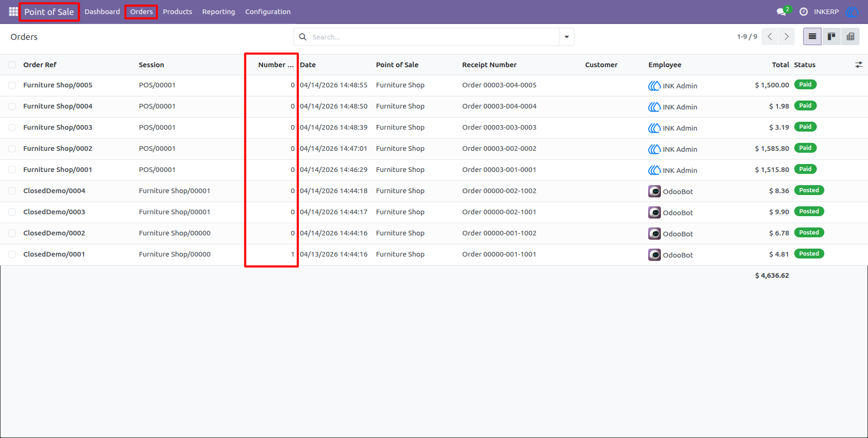Switch to pivot table view
868x438 pixels.
(x=850, y=37)
